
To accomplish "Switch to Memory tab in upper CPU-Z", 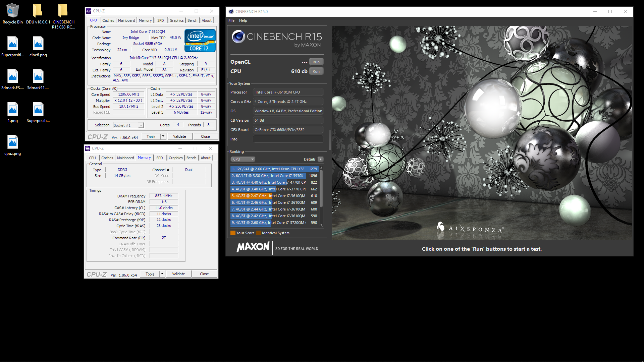I will point(145,20).
